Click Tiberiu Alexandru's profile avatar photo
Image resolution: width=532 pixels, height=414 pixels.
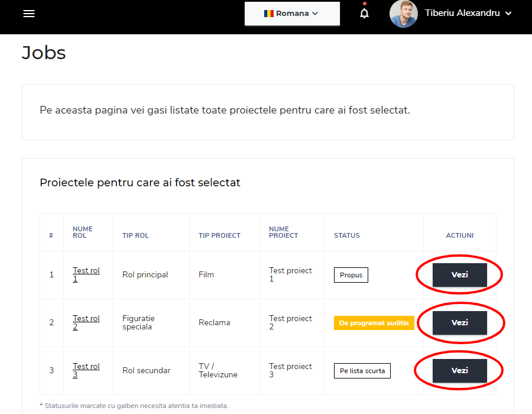(x=403, y=14)
